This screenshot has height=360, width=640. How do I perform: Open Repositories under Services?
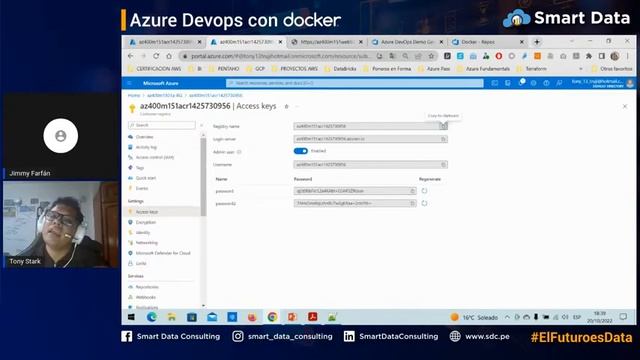coord(147,287)
